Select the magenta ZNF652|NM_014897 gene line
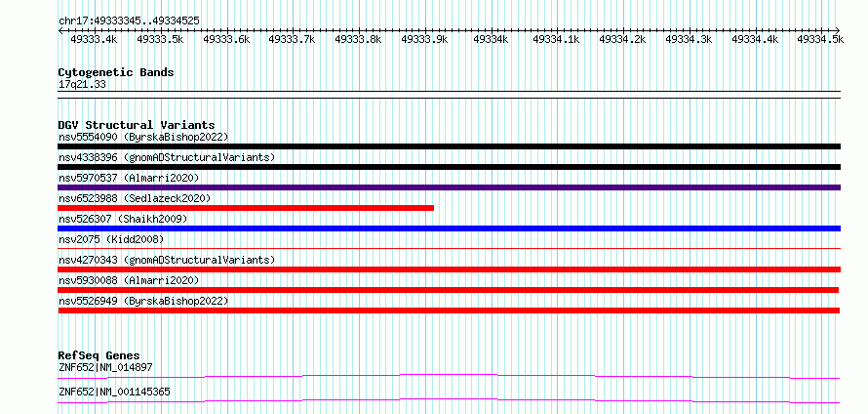This screenshot has height=414, width=868. tap(449, 376)
